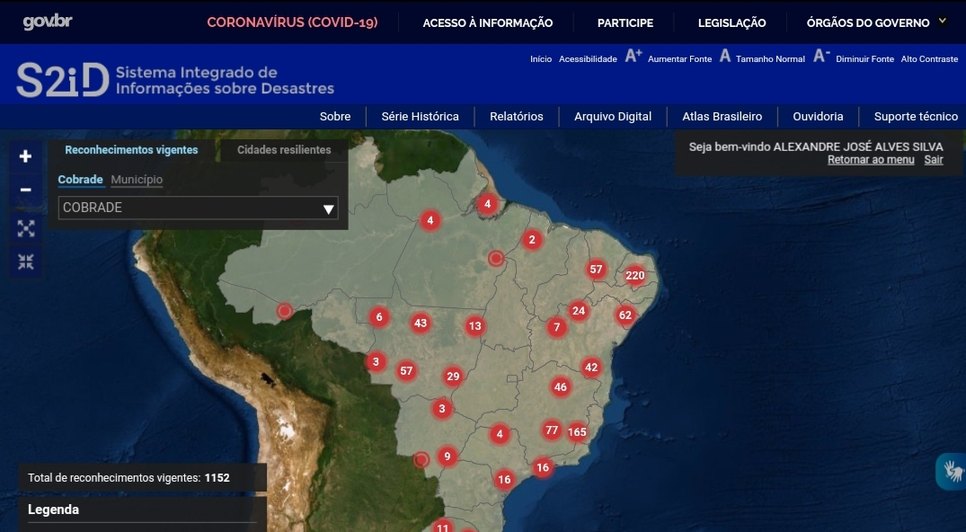Click the Legenda panel heading

click(x=54, y=510)
